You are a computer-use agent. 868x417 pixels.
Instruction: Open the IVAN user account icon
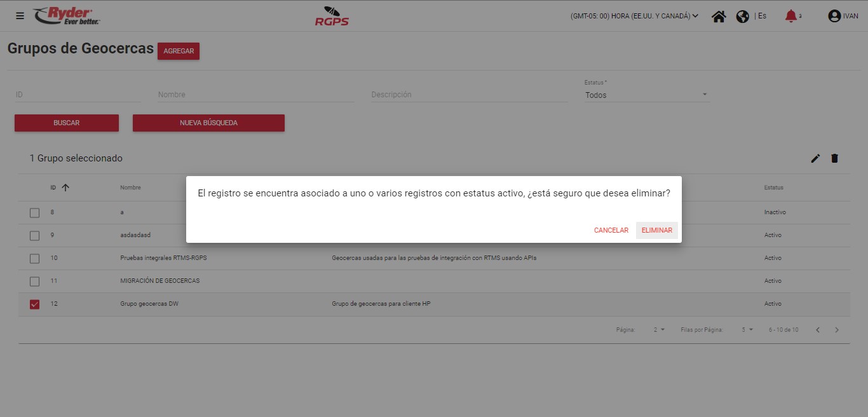[834, 17]
